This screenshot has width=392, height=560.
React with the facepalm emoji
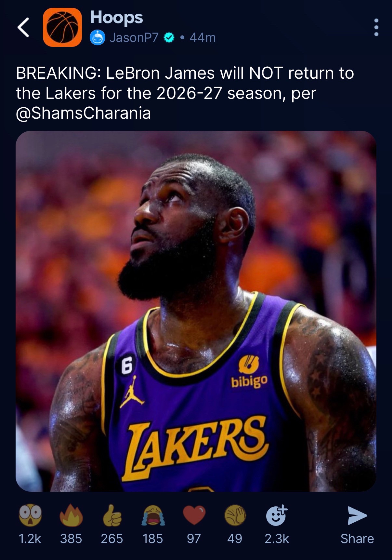pos(235,515)
